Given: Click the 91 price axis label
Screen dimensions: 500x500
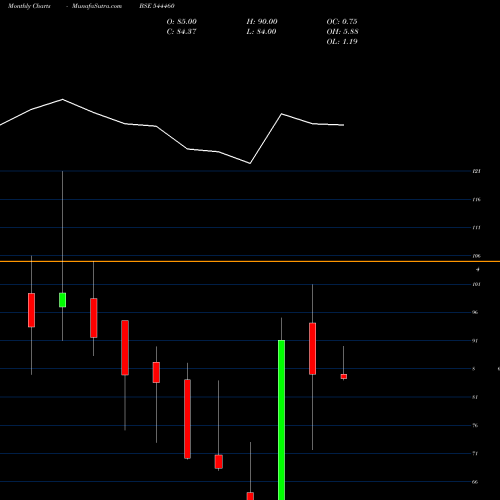Looking at the screenshot, I should (475, 341).
